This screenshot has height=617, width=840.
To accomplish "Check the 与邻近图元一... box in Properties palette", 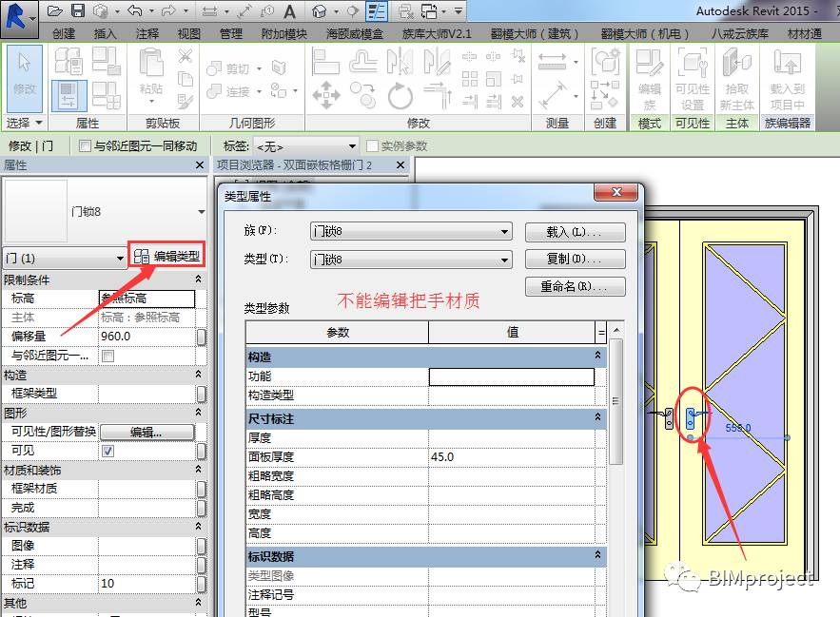I will click(x=107, y=356).
